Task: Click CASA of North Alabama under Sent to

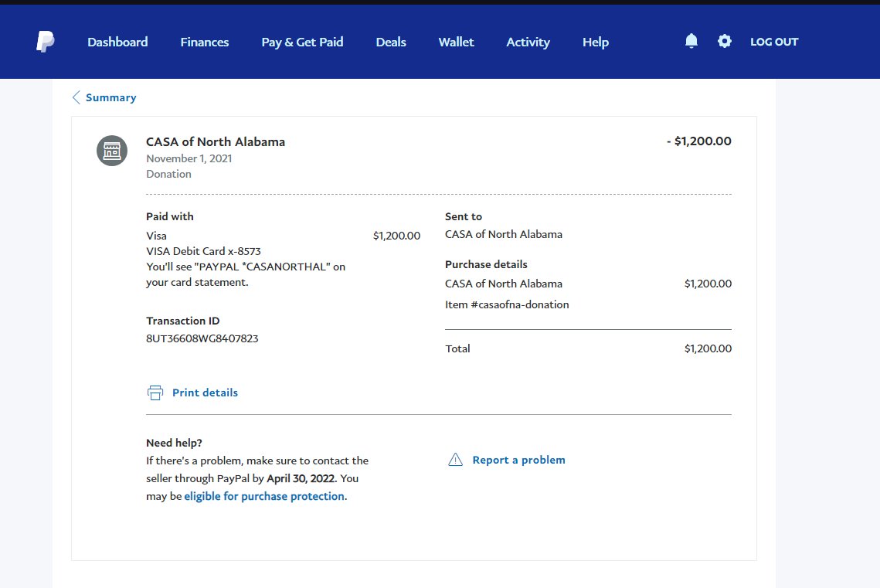Action: 504,235
